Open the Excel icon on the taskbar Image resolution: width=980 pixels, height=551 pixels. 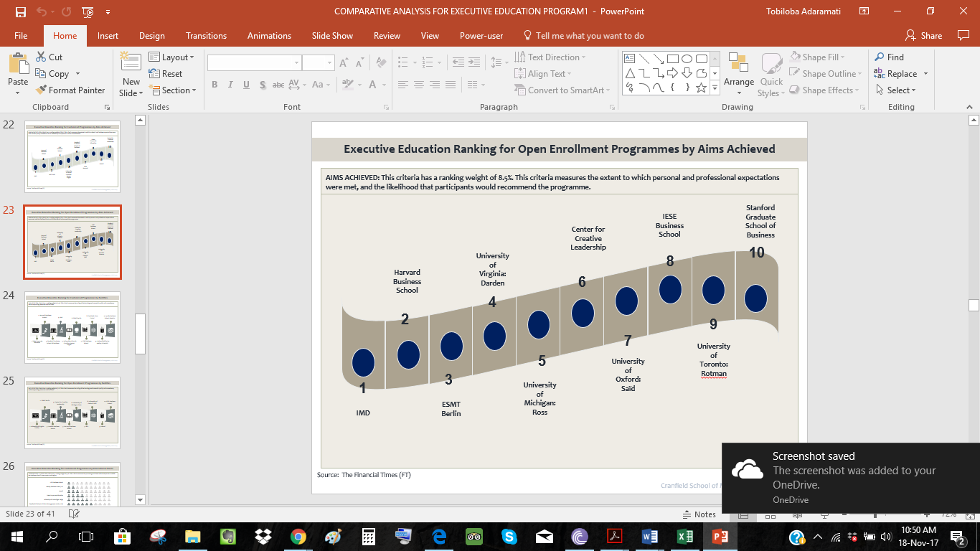click(685, 536)
